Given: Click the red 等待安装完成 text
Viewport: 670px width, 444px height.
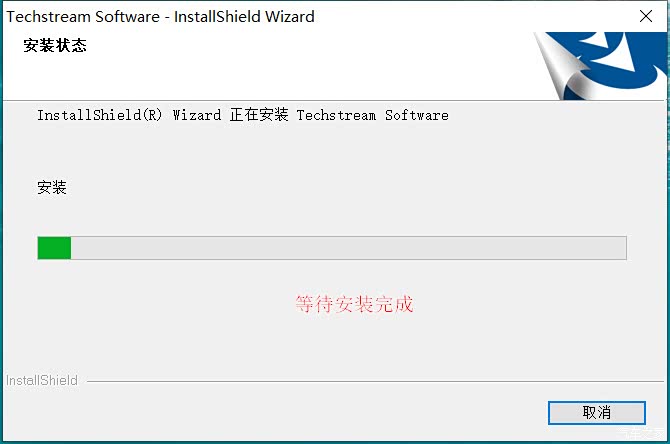Looking at the screenshot, I should (x=354, y=304).
